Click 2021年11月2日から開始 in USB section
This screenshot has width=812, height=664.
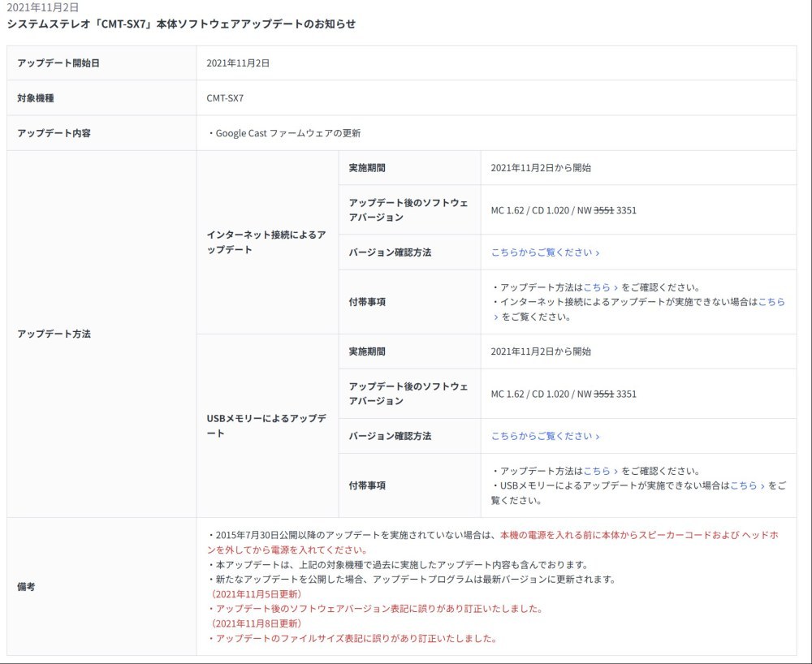[541, 351]
